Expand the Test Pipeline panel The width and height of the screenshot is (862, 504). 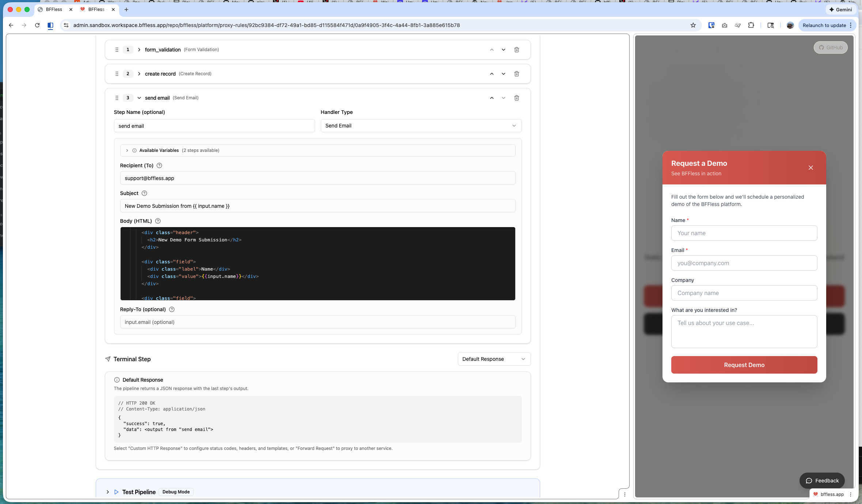tap(108, 492)
